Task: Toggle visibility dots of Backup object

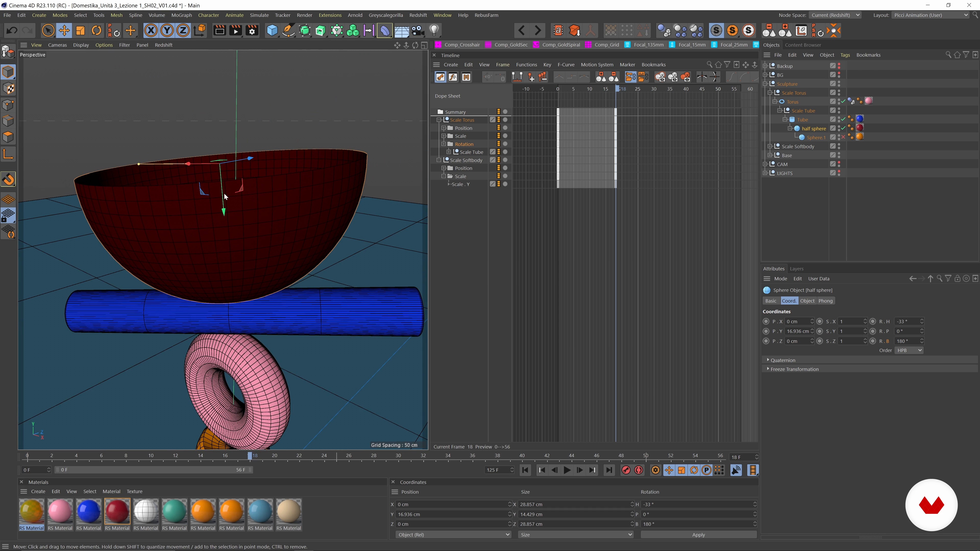Action: [x=839, y=66]
